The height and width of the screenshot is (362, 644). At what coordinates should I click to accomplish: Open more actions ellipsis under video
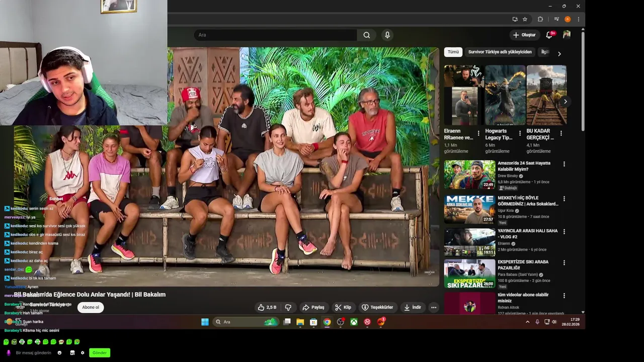coord(434,307)
